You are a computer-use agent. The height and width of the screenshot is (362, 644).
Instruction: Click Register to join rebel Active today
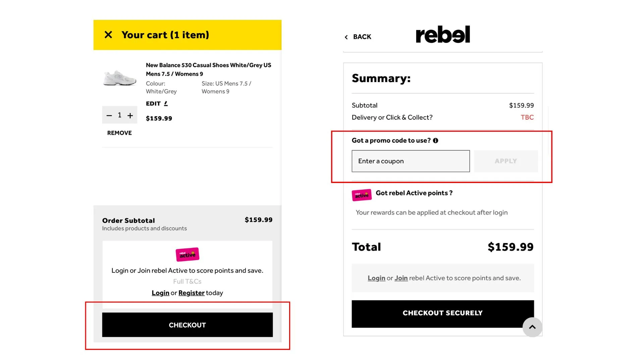pyautogui.click(x=191, y=293)
